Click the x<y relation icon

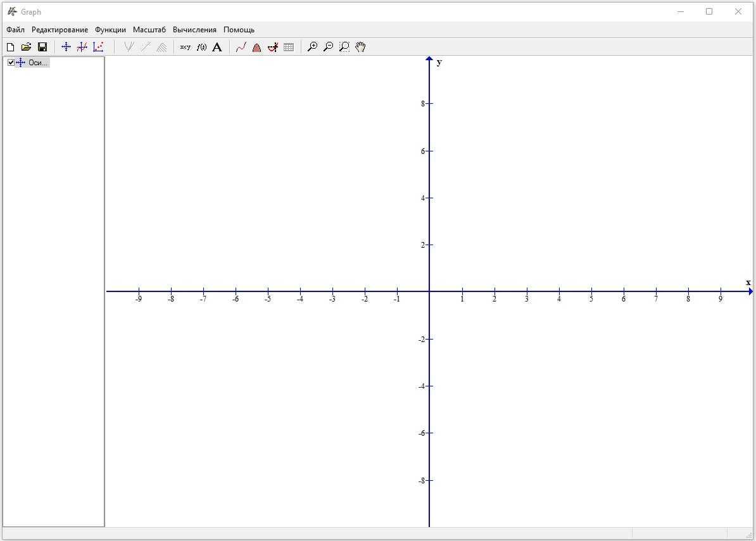pyautogui.click(x=185, y=47)
